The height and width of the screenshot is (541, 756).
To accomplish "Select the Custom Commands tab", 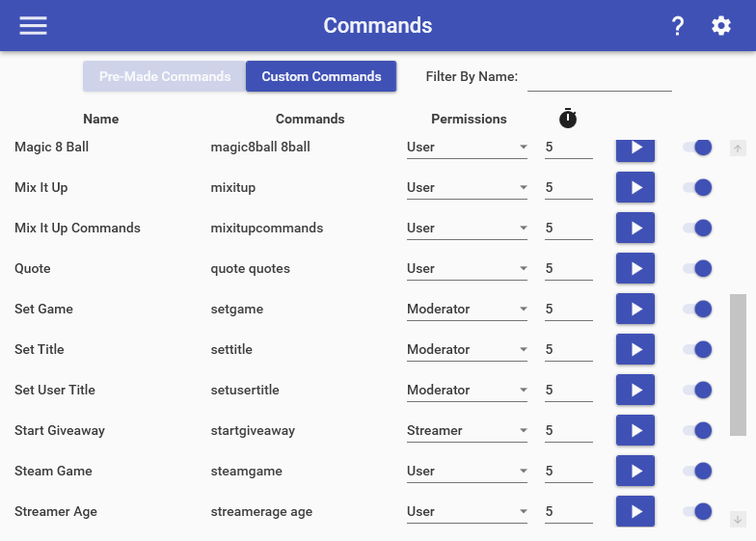I will click(x=321, y=76).
